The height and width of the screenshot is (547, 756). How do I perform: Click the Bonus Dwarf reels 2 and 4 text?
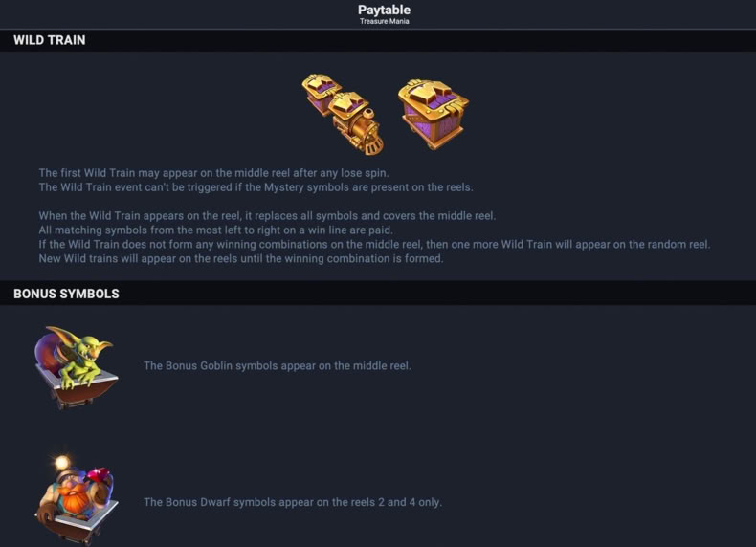293,502
